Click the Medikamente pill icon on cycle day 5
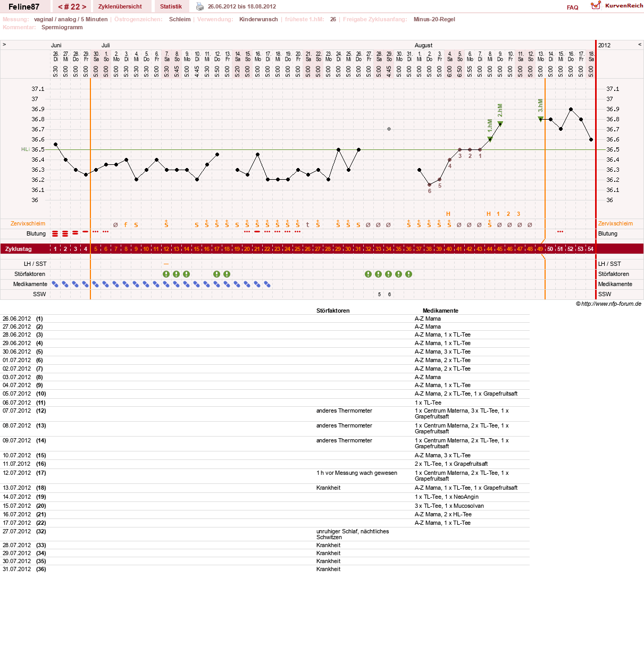 pos(96,284)
